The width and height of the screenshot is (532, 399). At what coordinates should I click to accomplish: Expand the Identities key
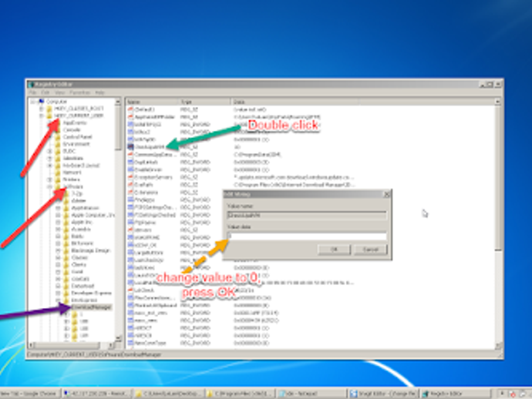(49, 159)
